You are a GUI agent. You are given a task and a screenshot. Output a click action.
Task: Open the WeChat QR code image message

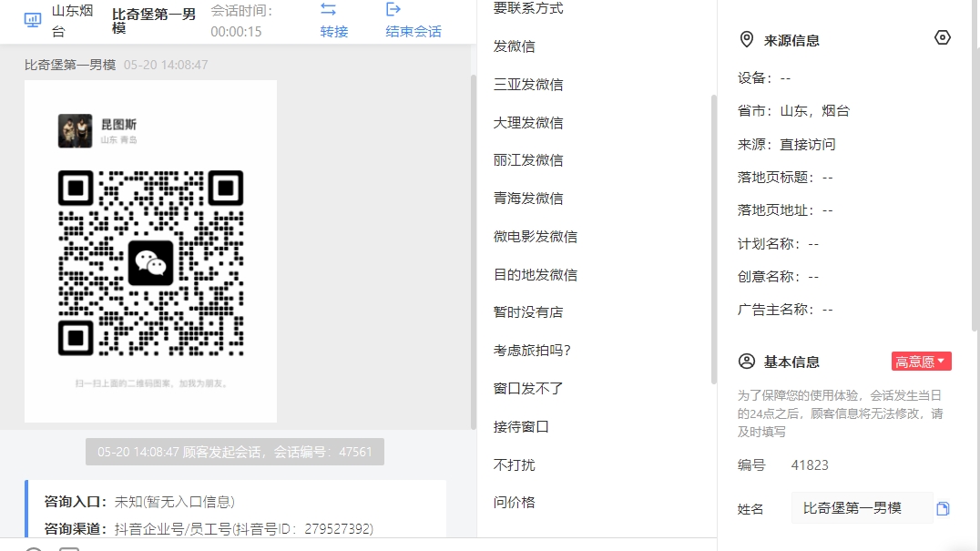coord(150,251)
